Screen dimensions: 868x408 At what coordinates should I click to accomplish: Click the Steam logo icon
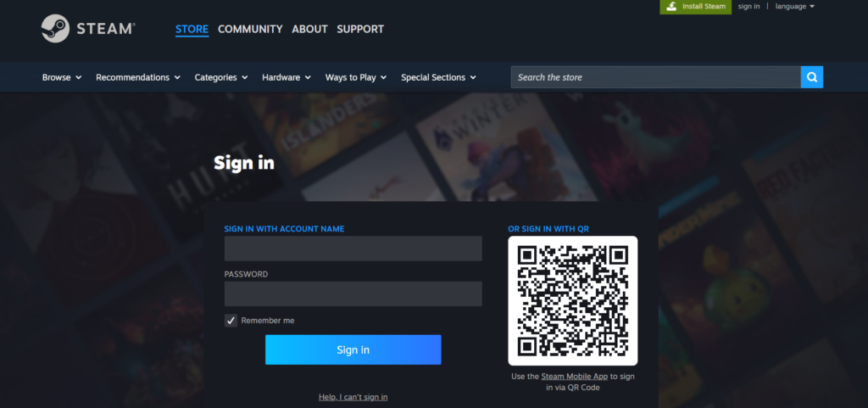[55, 28]
